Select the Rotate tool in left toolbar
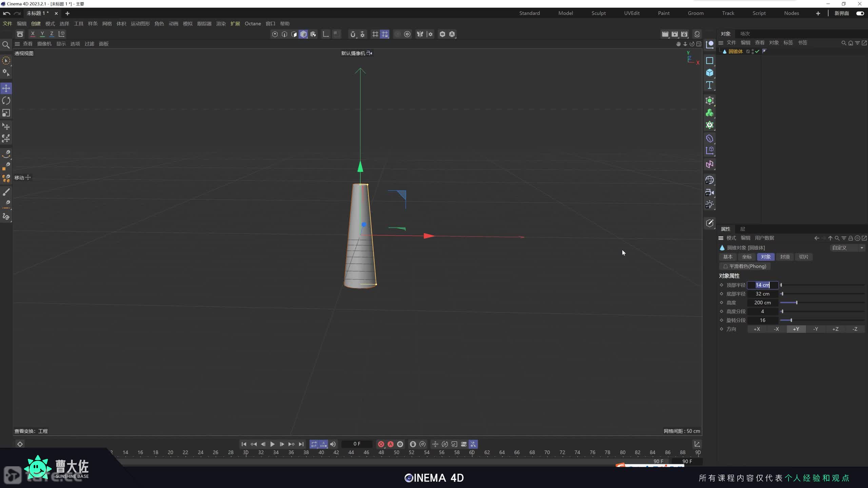Screen dimensions: 868x488 click(6, 101)
